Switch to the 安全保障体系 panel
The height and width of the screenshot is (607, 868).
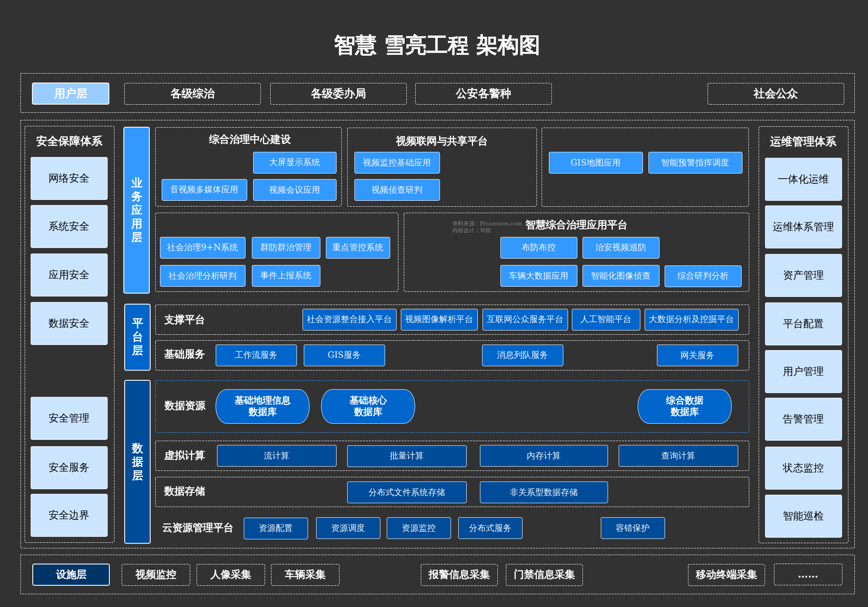click(69, 142)
